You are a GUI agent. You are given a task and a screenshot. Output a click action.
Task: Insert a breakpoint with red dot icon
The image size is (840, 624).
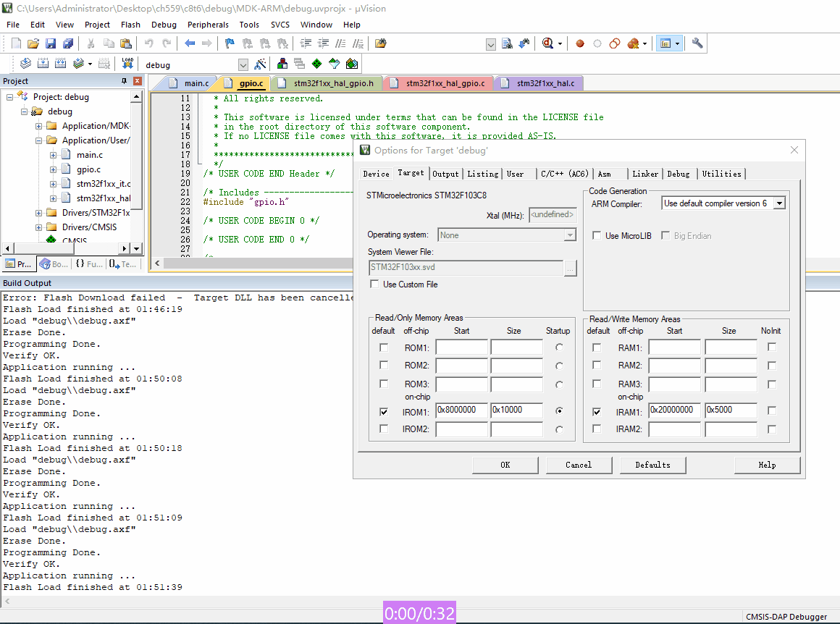point(580,43)
